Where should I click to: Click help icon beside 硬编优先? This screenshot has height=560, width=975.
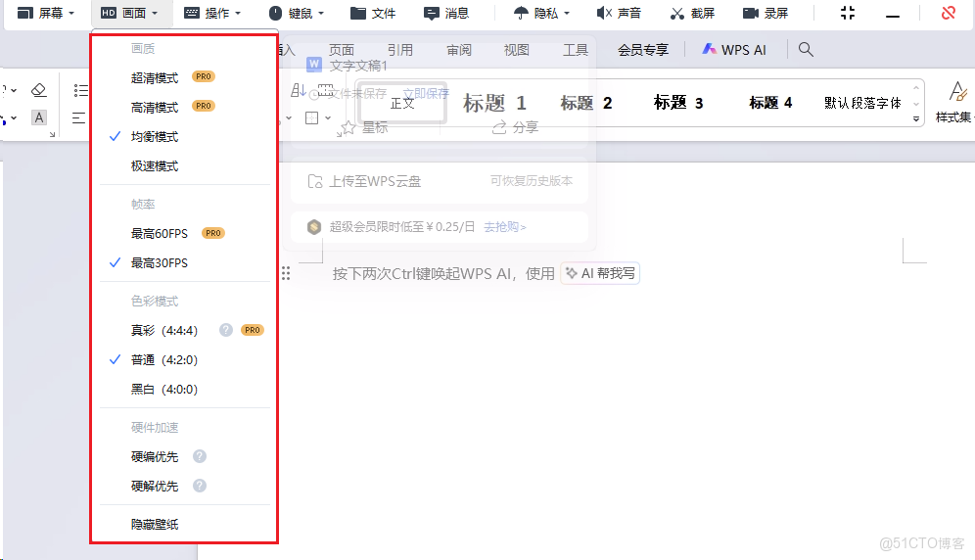click(x=199, y=456)
